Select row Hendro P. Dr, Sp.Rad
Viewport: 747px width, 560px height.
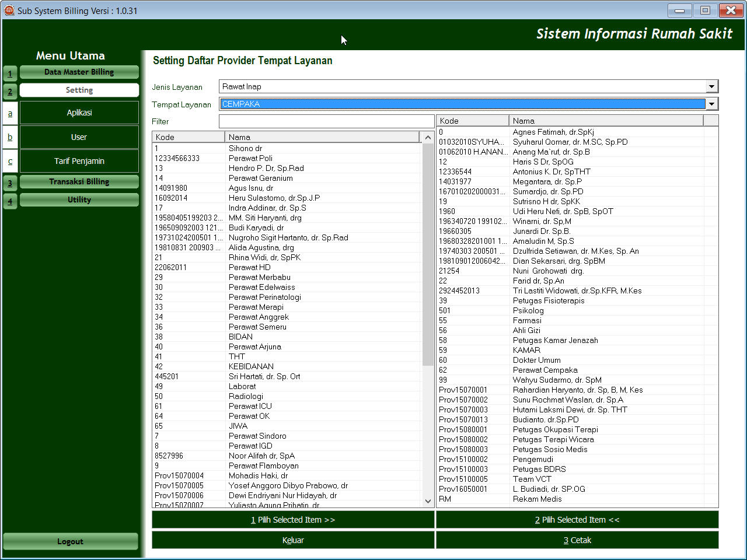[286, 168]
